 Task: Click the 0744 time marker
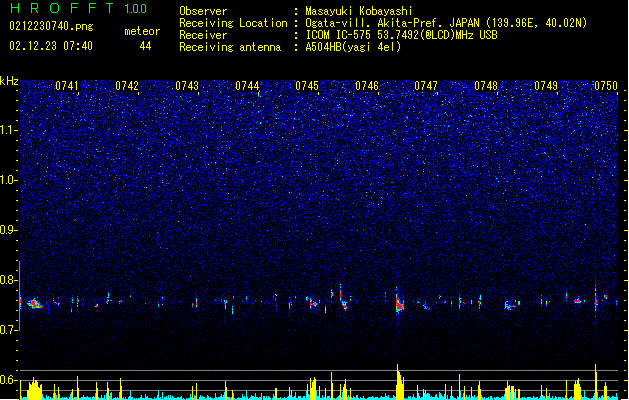[247, 86]
